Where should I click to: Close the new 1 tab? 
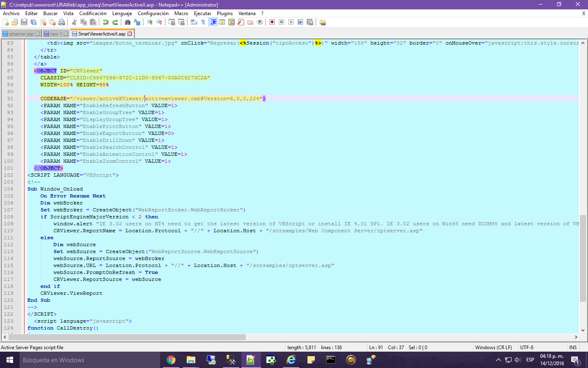pyautogui.click(x=66, y=34)
